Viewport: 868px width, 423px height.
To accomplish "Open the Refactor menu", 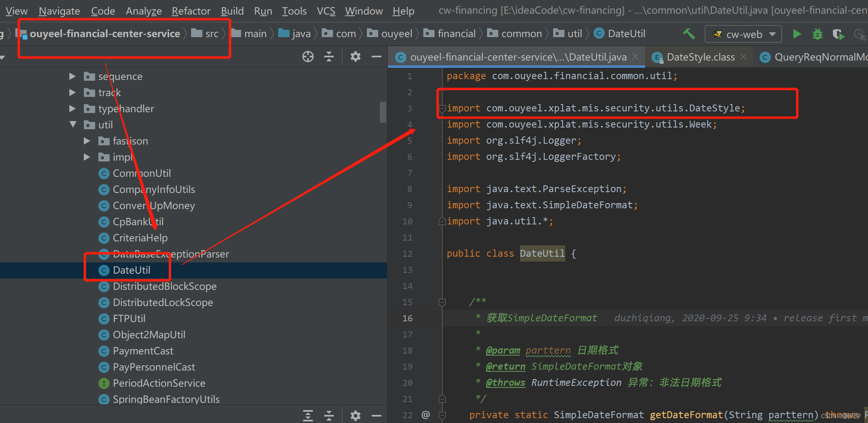I will coord(191,11).
